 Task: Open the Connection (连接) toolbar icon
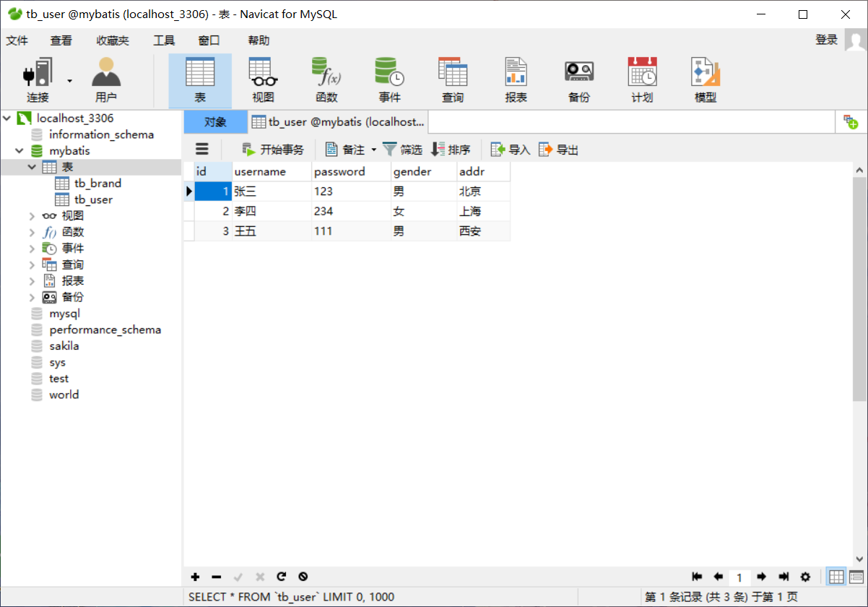[38, 80]
